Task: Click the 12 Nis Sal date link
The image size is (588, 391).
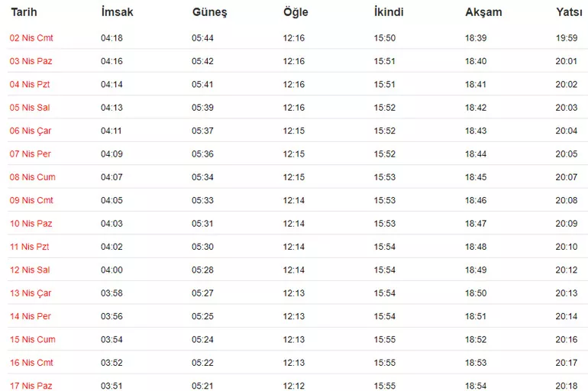Action: (x=30, y=270)
